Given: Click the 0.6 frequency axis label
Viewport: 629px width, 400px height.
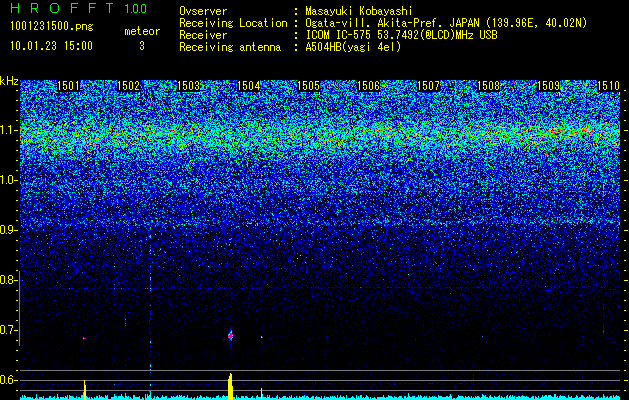Looking at the screenshot, I should 8,380.
